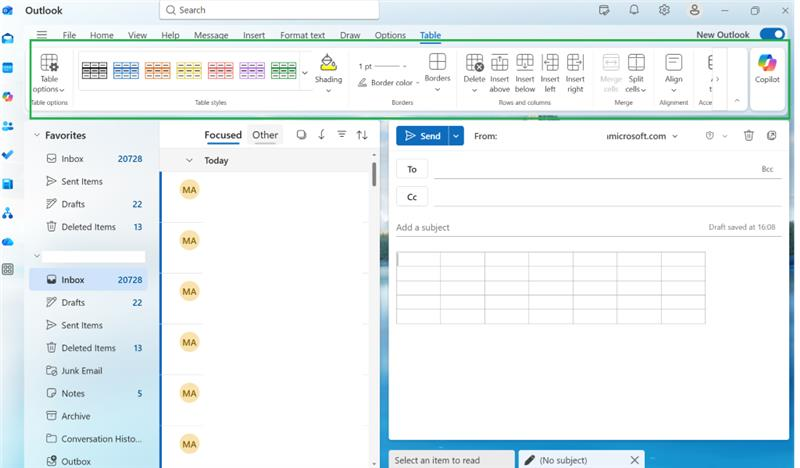This screenshot has width=800, height=468.
Task: Open the account profile icon
Action: 694,10
